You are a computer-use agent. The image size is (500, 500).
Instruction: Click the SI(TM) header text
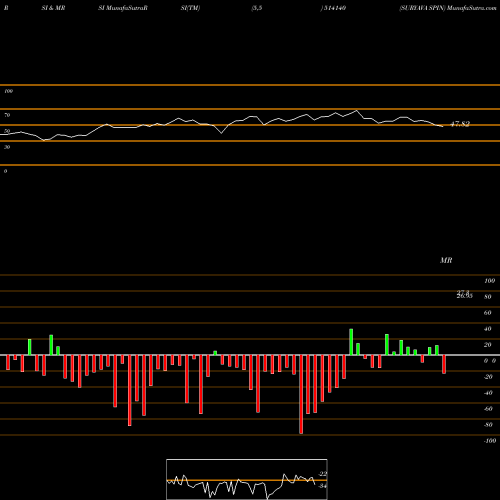(190, 8)
